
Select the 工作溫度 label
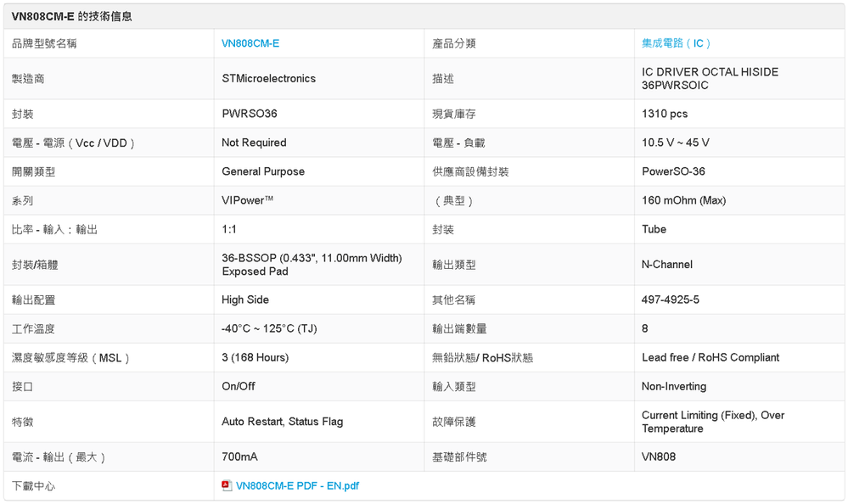pyautogui.click(x=34, y=329)
